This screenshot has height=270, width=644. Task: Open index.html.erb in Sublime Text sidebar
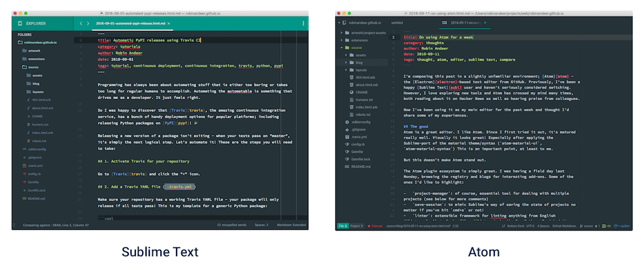(39, 133)
